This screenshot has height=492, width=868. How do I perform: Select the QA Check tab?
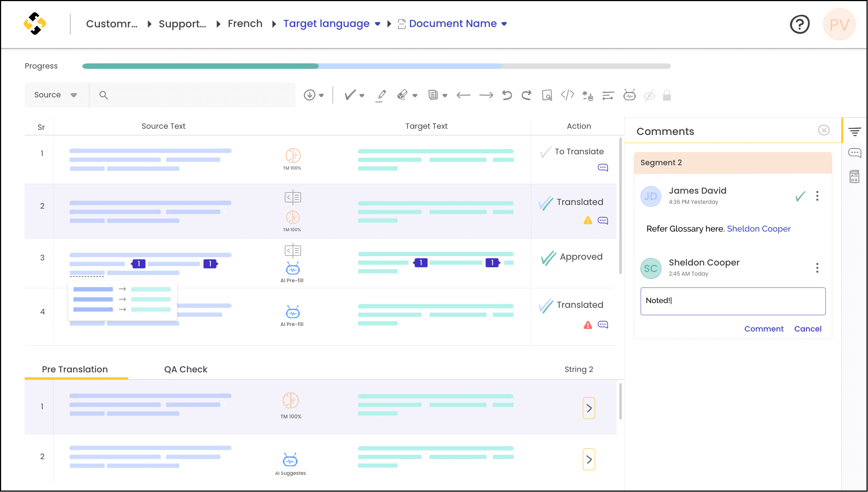coord(185,369)
